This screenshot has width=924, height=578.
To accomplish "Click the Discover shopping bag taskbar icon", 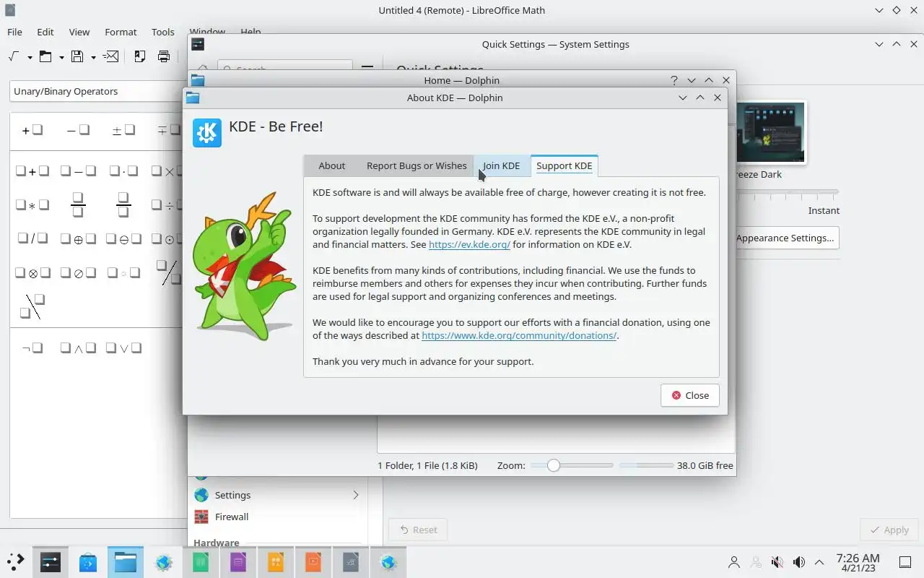I will 88,562.
